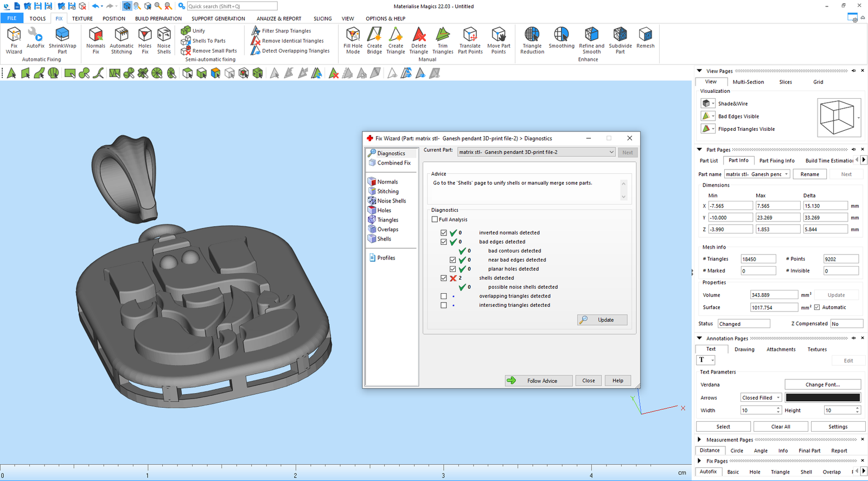Open the Current Part dropdown
Screen dimensions: 868x481
click(537, 152)
